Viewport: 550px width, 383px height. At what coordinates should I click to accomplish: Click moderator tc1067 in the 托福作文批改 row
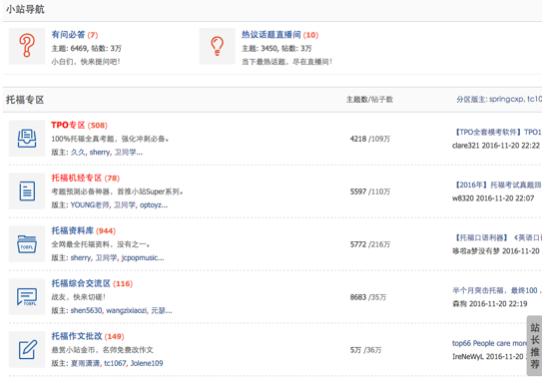pos(115,363)
